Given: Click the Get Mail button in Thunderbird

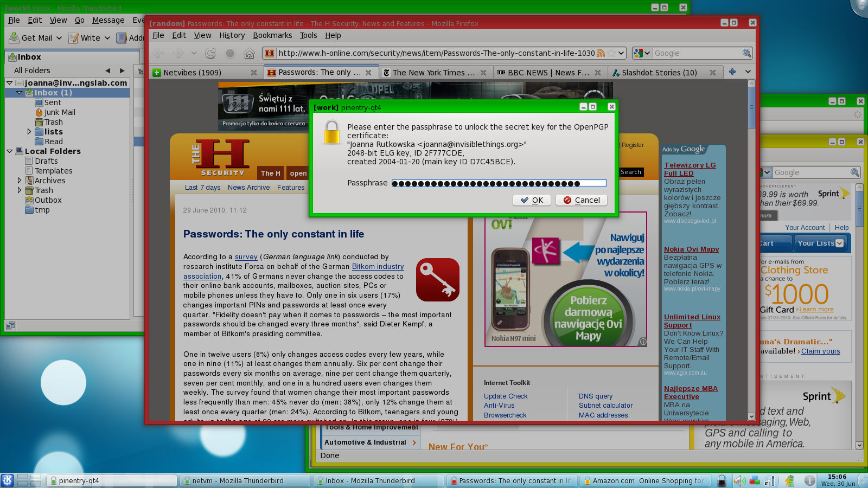Looking at the screenshot, I should click(x=31, y=38).
